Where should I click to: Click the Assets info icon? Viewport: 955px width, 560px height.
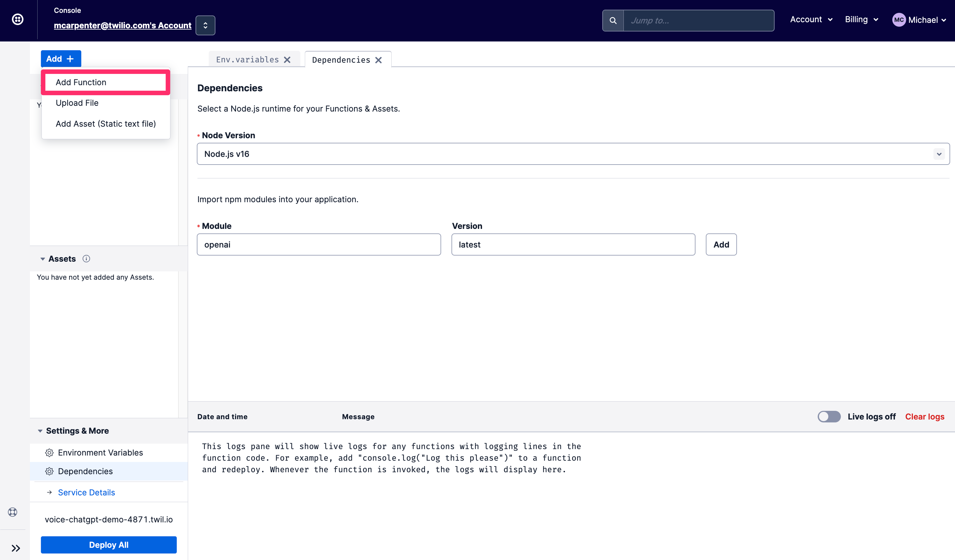click(x=85, y=259)
